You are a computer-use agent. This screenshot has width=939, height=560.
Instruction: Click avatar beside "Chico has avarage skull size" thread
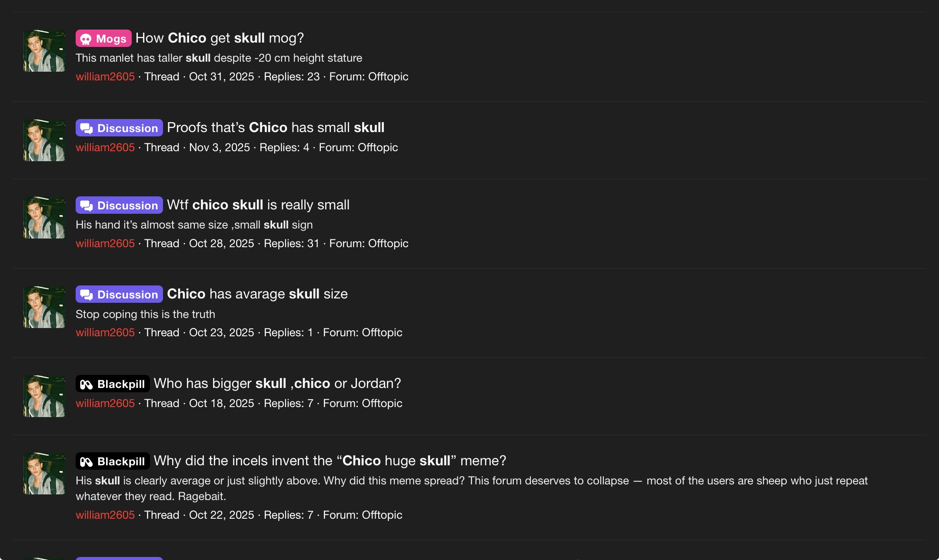[x=44, y=307]
